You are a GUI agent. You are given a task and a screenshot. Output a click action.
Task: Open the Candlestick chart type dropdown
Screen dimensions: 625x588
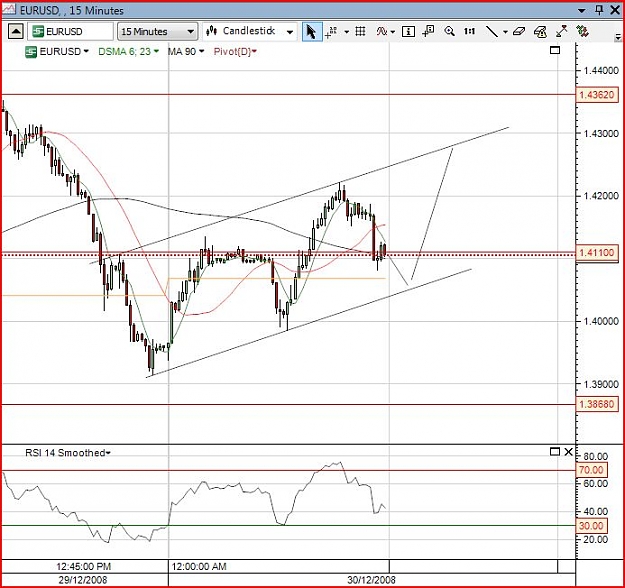click(x=250, y=31)
